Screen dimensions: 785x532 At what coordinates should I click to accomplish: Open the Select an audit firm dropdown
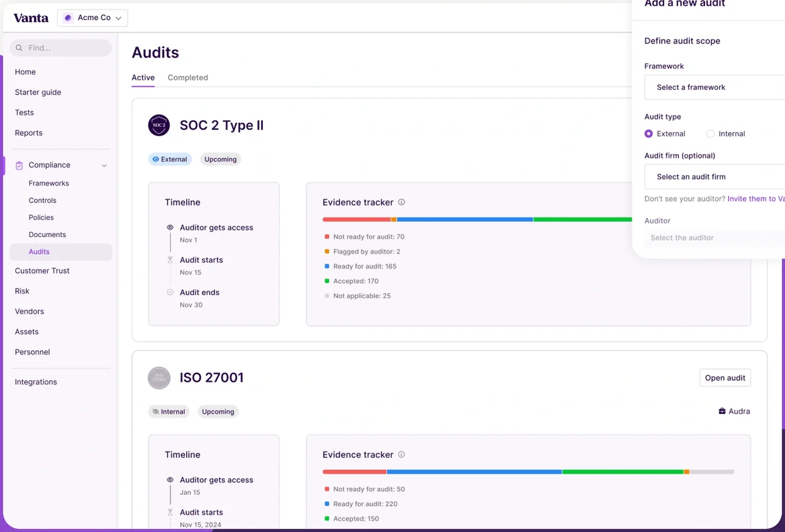click(715, 177)
